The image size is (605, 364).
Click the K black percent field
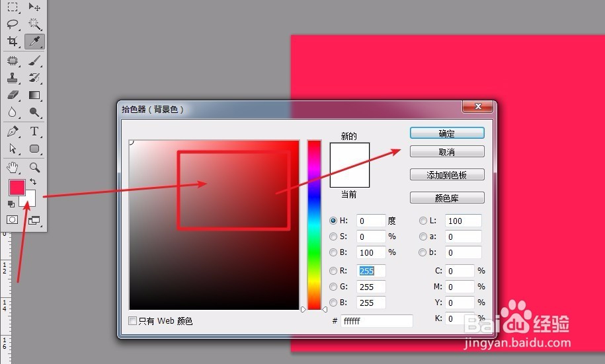[x=460, y=318]
